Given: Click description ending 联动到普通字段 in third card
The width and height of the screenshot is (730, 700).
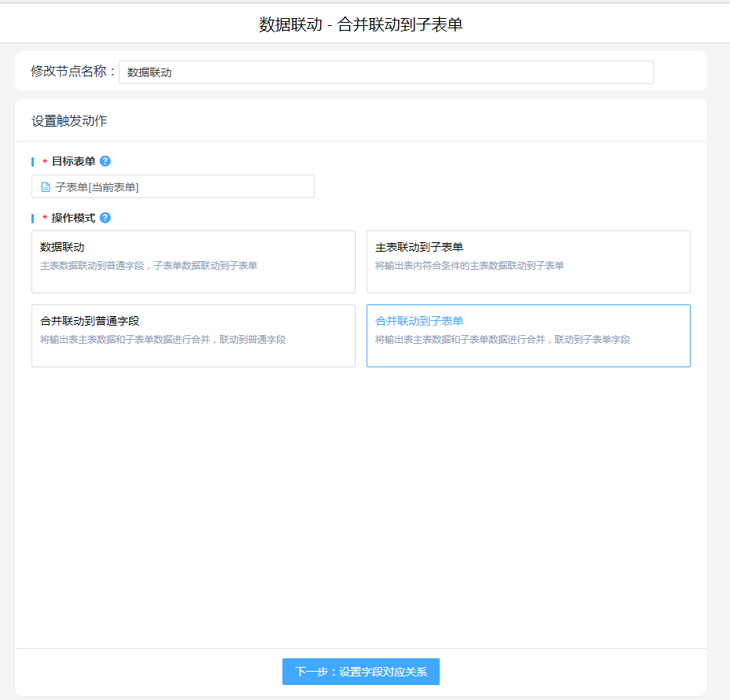Looking at the screenshot, I should tap(163, 340).
